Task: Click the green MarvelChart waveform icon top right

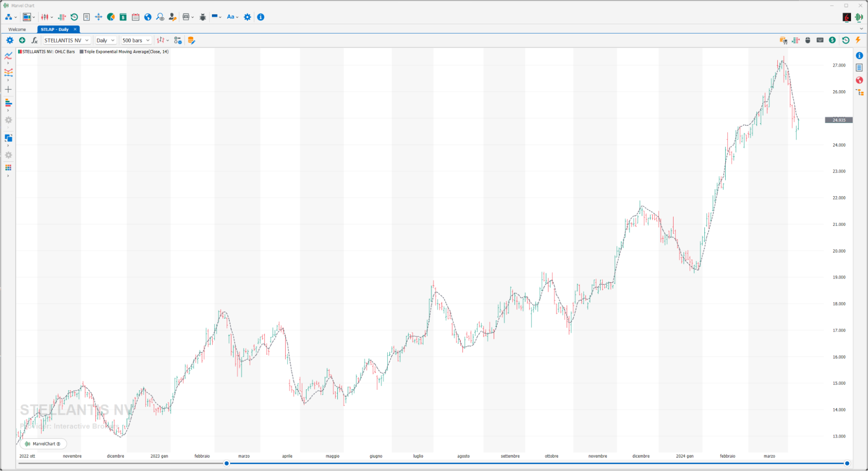Action: click(859, 17)
